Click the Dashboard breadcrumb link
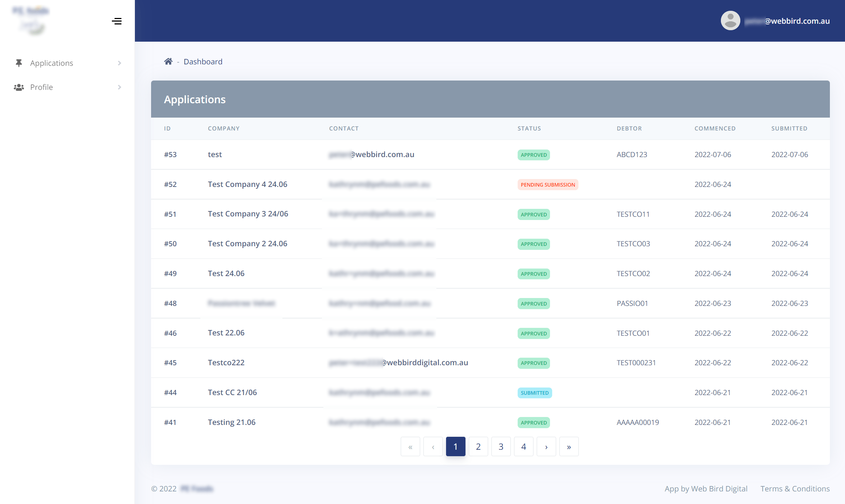 (x=203, y=62)
